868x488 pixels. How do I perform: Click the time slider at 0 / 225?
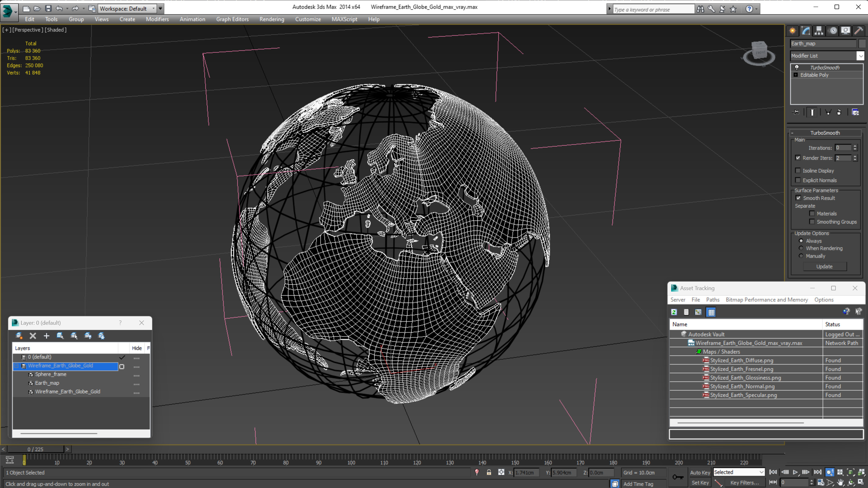pos(35,449)
